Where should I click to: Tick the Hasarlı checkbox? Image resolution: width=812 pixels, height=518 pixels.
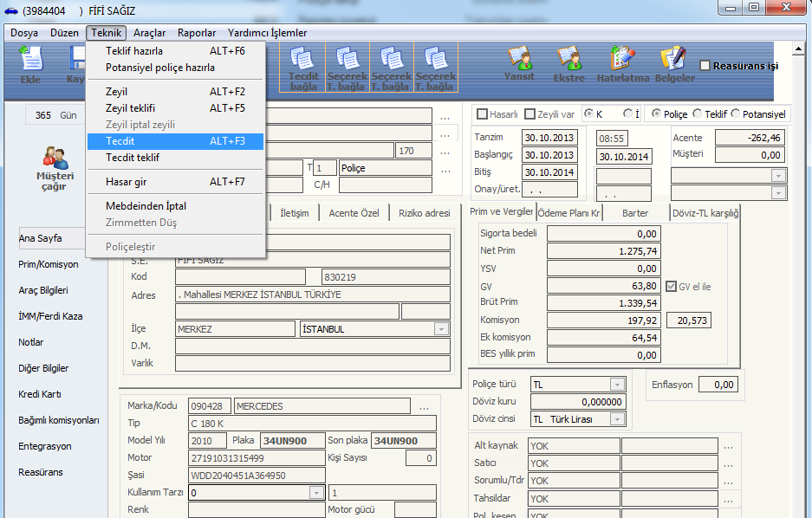(x=482, y=114)
